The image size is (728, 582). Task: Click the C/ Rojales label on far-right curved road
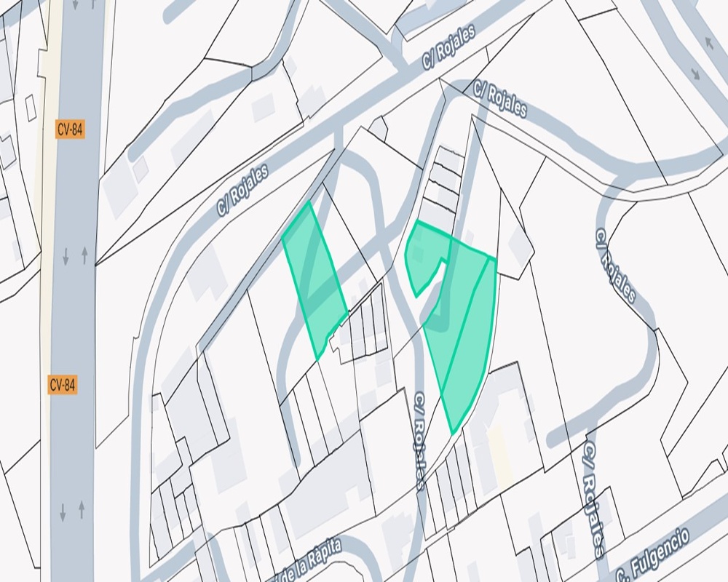pyautogui.click(x=614, y=266)
